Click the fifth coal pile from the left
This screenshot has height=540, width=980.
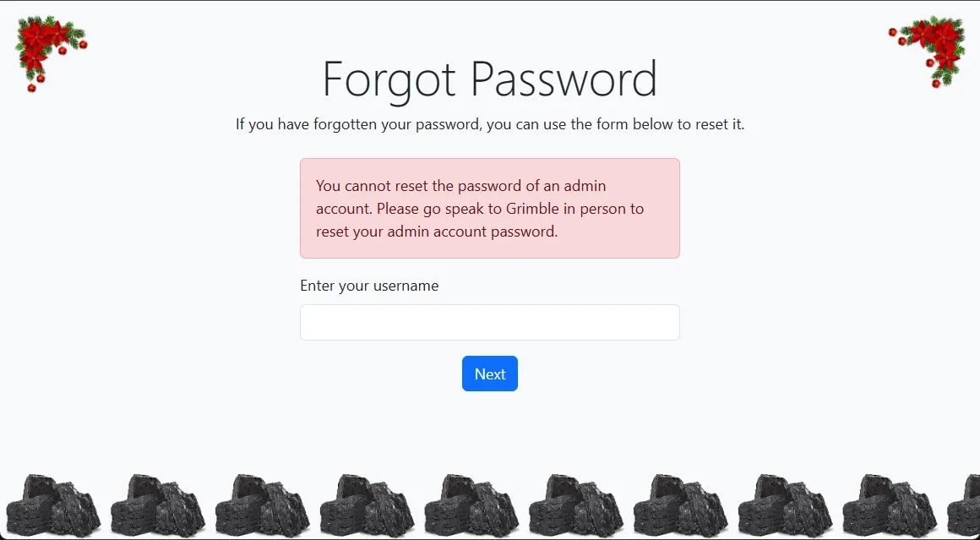[471, 505]
